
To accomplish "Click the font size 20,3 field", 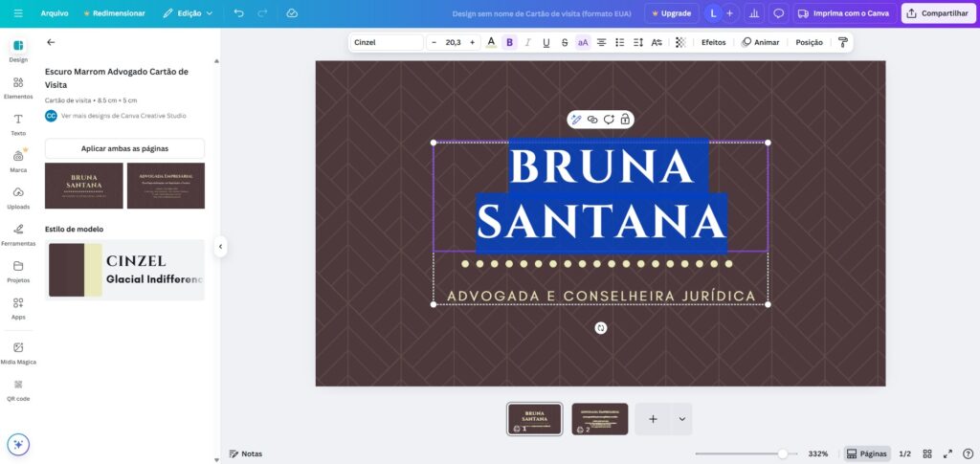I will click(453, 42).
